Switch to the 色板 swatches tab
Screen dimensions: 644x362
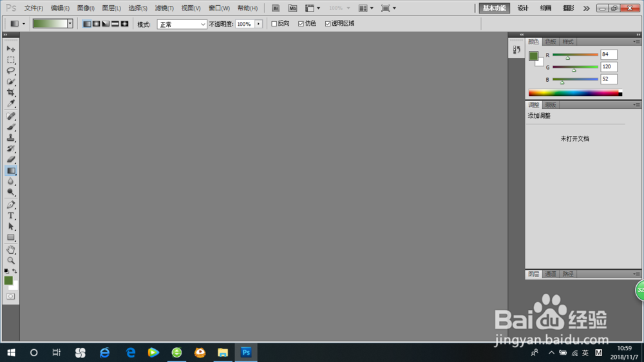tap(551, 42)
